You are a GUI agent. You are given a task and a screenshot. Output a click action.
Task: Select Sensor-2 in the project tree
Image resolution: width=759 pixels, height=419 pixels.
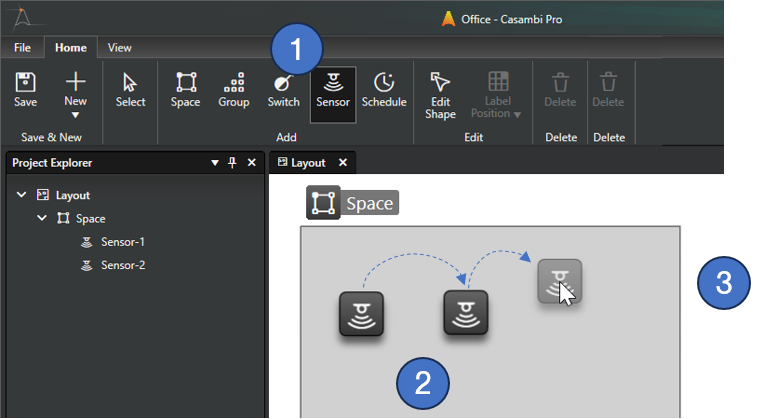click(x=123, y=265)
